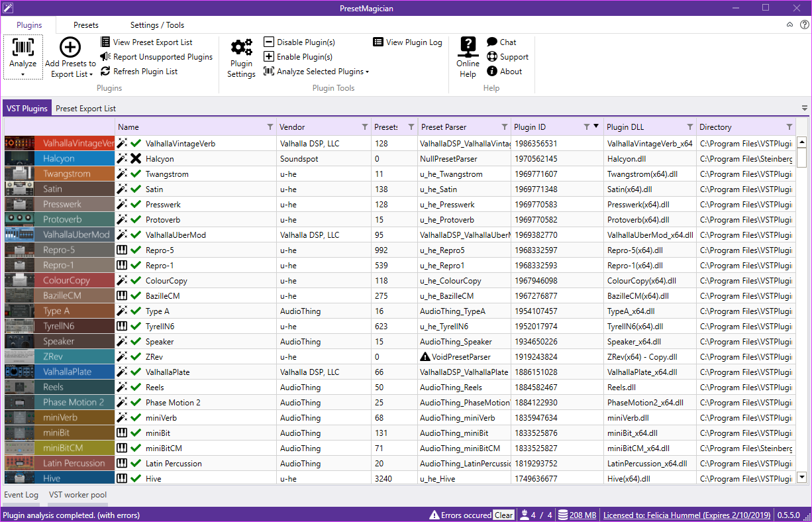Click the Analyze barcode button
This screenshot has width=812, height=522.
[x=23, y=57]
